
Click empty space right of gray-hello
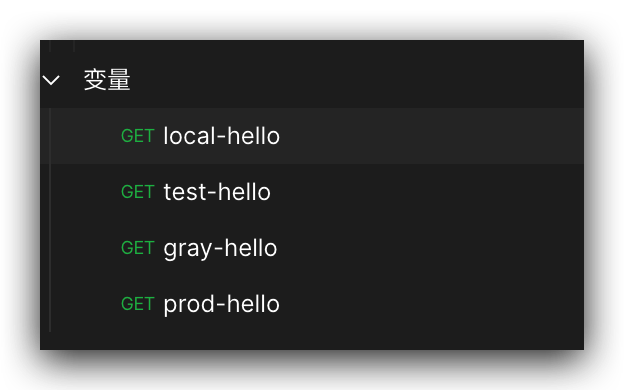tap(430, 248)
